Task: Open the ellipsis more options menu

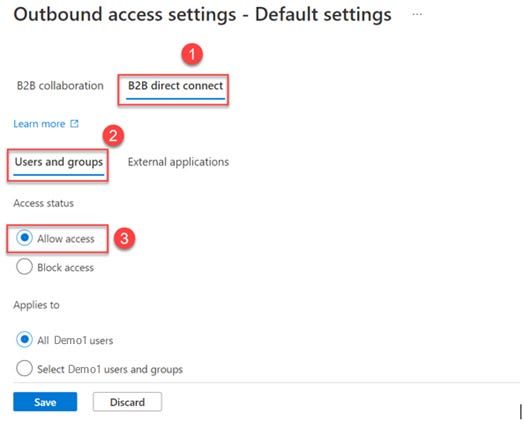Action: (x=417, y=14)
